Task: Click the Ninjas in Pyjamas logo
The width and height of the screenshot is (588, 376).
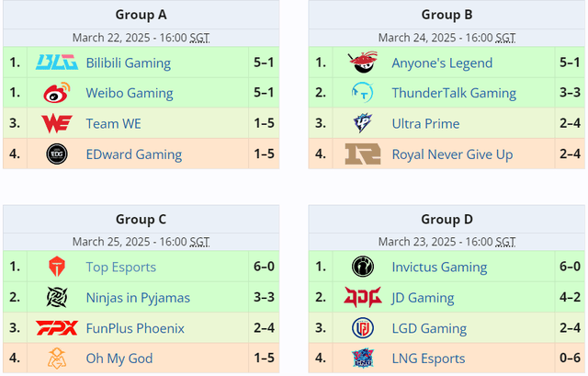Action: click(57, 297)
